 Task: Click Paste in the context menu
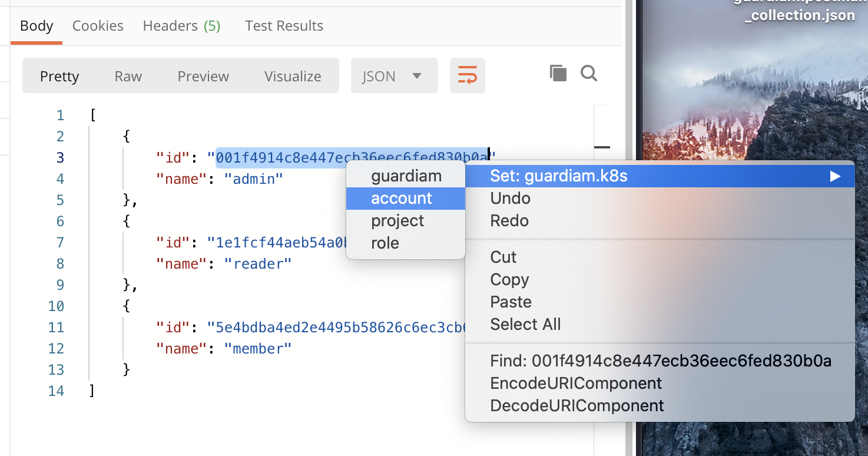pyautogui.click(x=510, y=302)
